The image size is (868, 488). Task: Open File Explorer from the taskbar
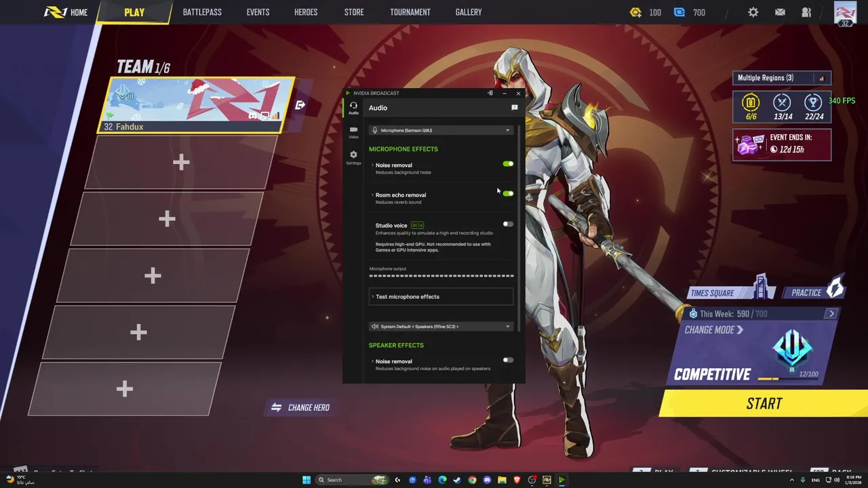point(502,480)
